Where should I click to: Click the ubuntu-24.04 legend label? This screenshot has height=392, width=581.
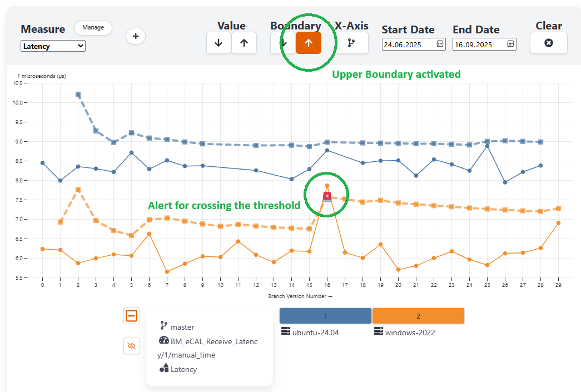(x=315, y=333)
